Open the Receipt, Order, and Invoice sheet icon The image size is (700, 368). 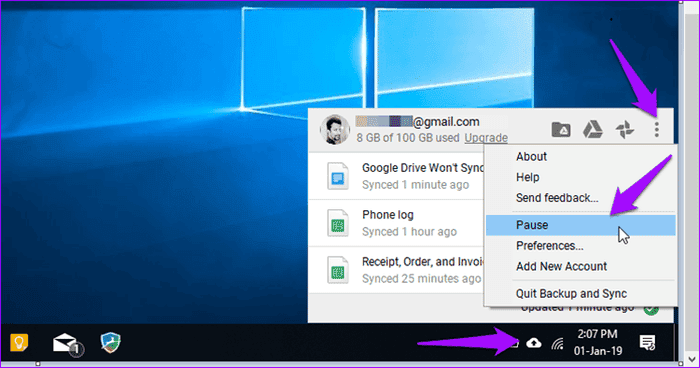coord(338,270)
